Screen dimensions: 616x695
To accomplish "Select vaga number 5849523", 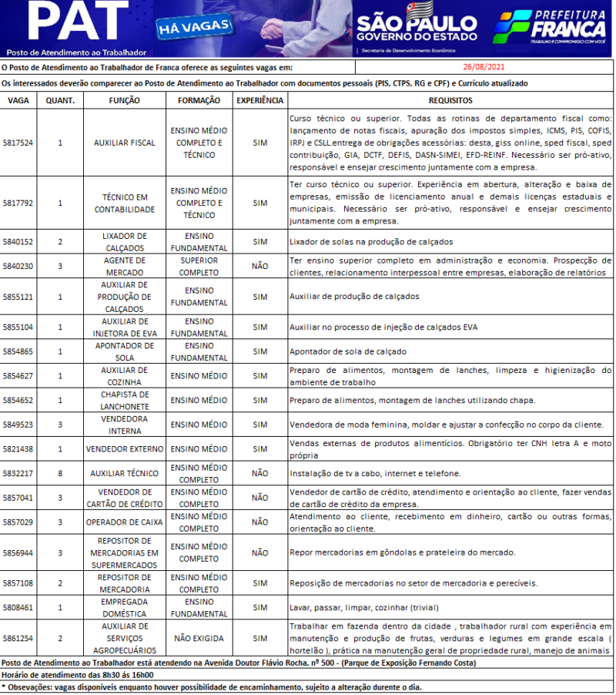I will (x=18, y=425).
